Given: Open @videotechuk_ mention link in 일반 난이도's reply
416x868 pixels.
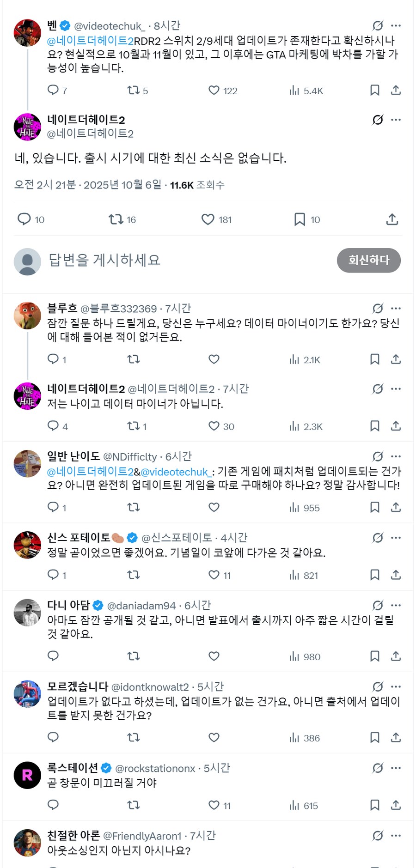Looking at the screenshot, I should point(176,472).
